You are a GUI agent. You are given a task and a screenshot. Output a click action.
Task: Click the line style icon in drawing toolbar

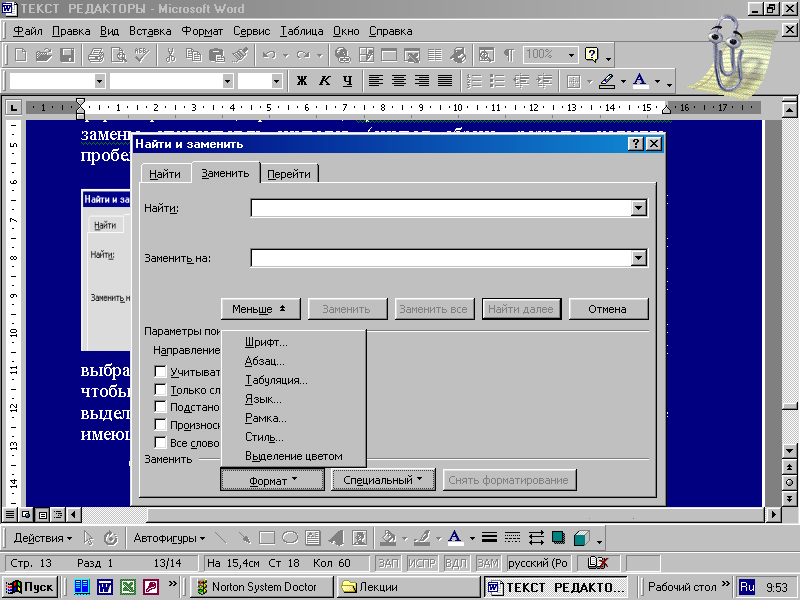coord(489,538)
